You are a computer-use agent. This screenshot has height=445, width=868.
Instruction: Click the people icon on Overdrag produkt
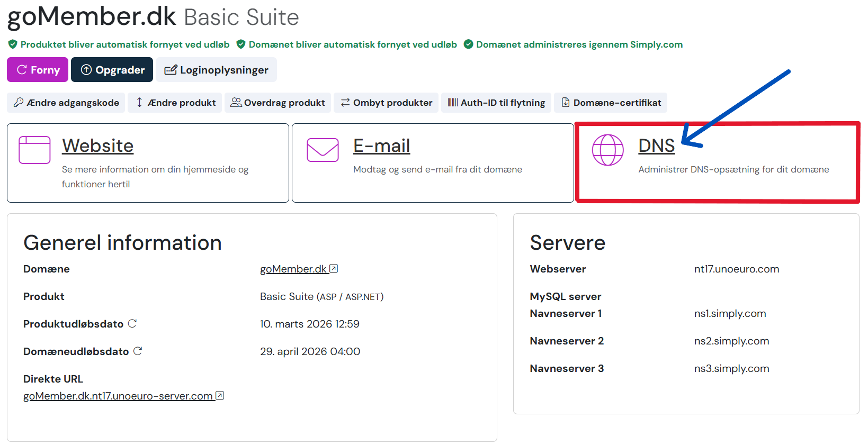[236, 102]
